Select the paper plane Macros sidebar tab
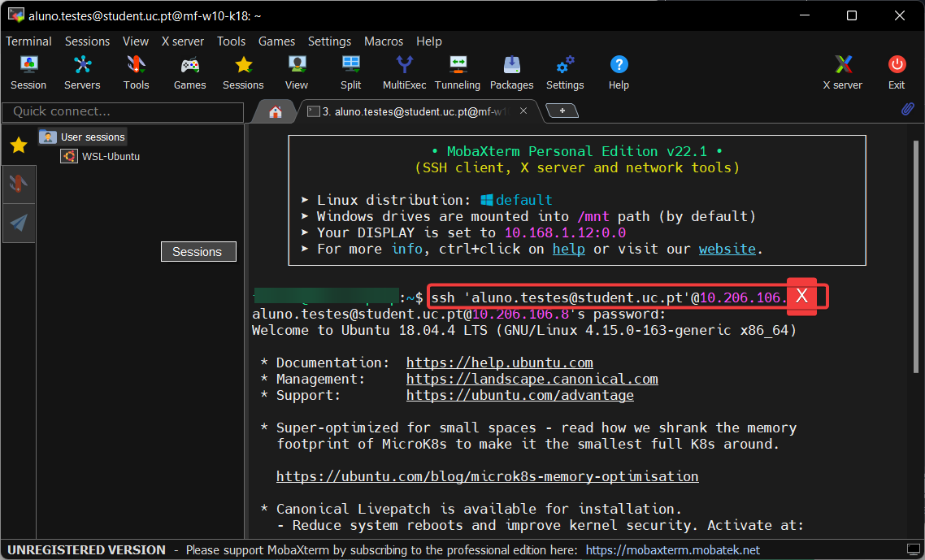Screen dimensions: 925x560 click(x=19, y=223)
